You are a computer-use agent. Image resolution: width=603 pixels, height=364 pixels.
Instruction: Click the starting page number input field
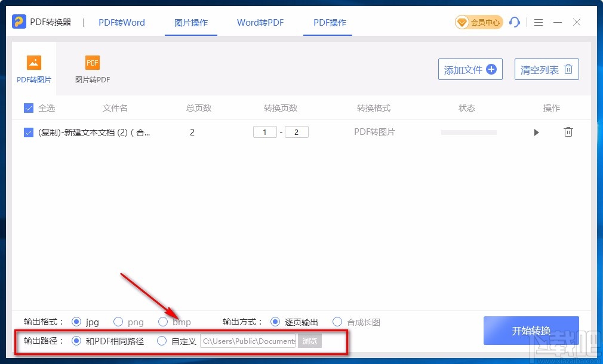(x=264, y=132)
